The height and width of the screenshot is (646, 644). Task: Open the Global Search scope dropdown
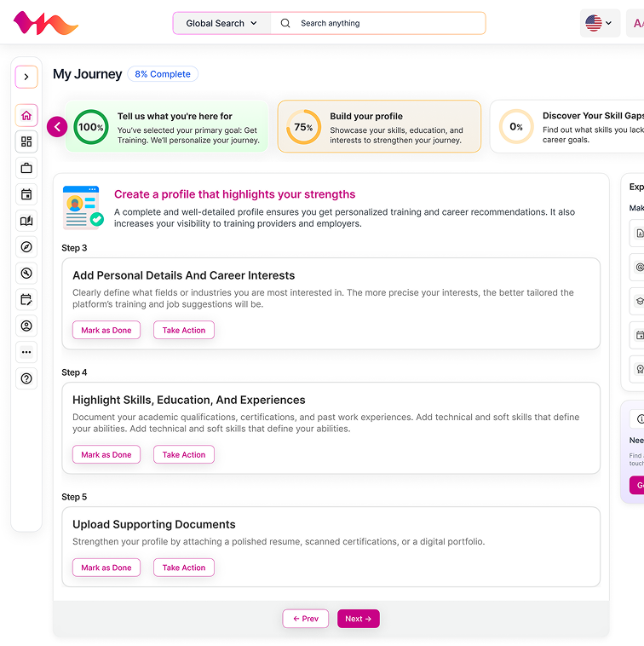point(221,24)
